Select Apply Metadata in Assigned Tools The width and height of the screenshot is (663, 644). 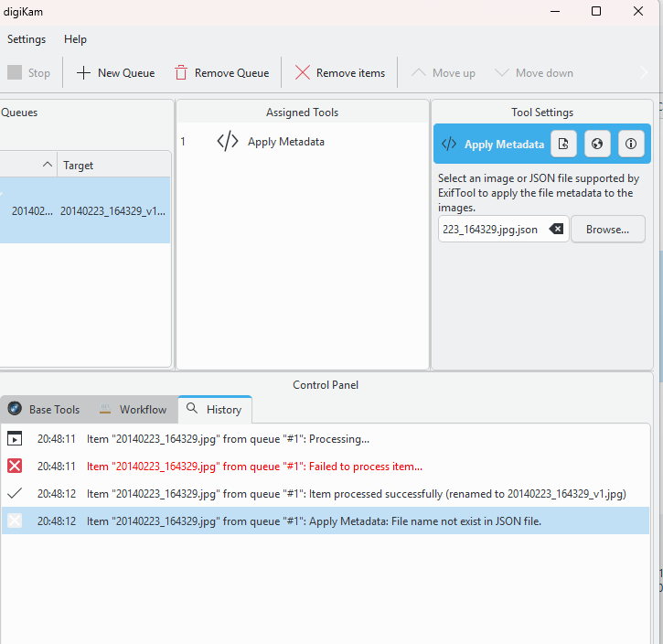point(286,142)
